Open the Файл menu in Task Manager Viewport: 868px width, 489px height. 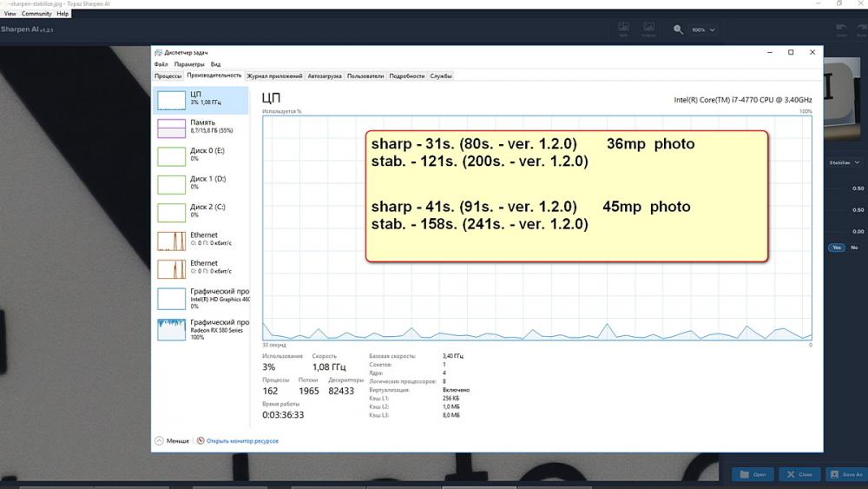click(161, 64)
